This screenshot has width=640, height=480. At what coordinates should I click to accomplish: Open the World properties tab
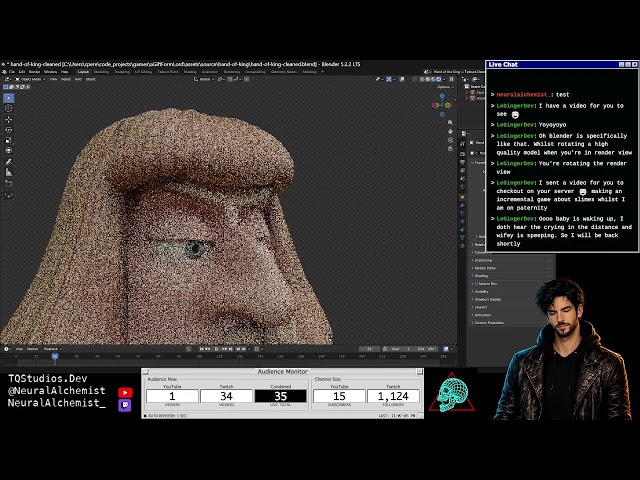[x=462, y=187]
